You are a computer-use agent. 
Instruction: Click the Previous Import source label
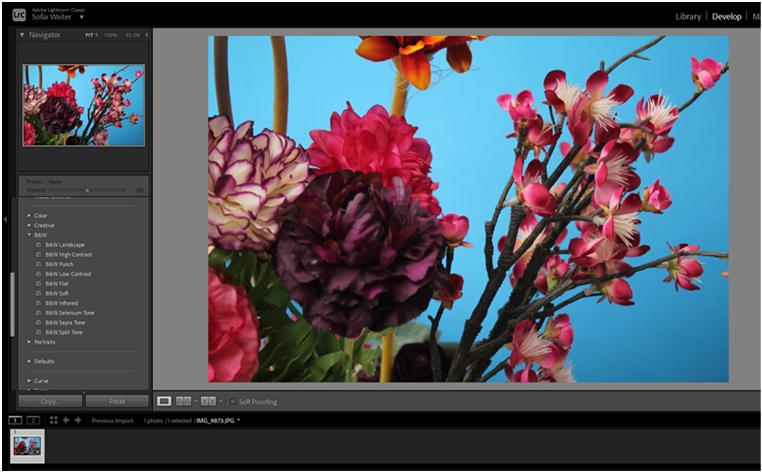click(x=112, y=420)
